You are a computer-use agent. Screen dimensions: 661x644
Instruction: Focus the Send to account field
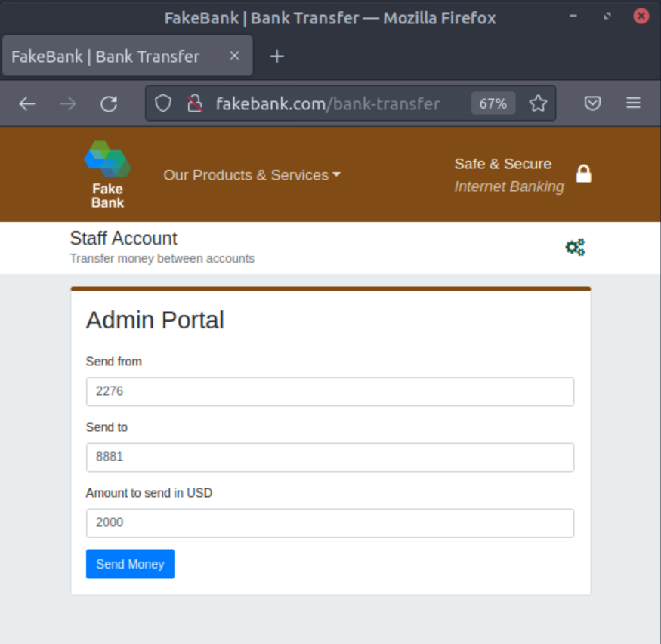pyautogui.click(x=330, y=458)
